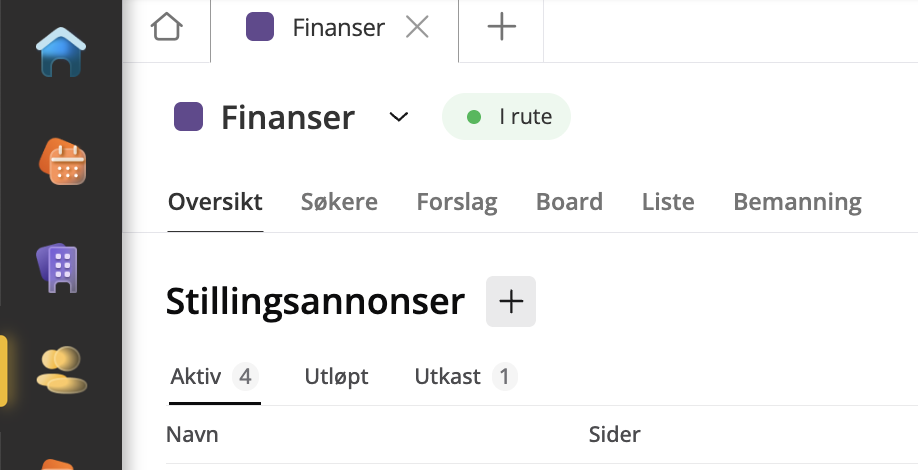Switch to the Forslag tab
This screenshot has width=918, height=470.
click(457, 202)
